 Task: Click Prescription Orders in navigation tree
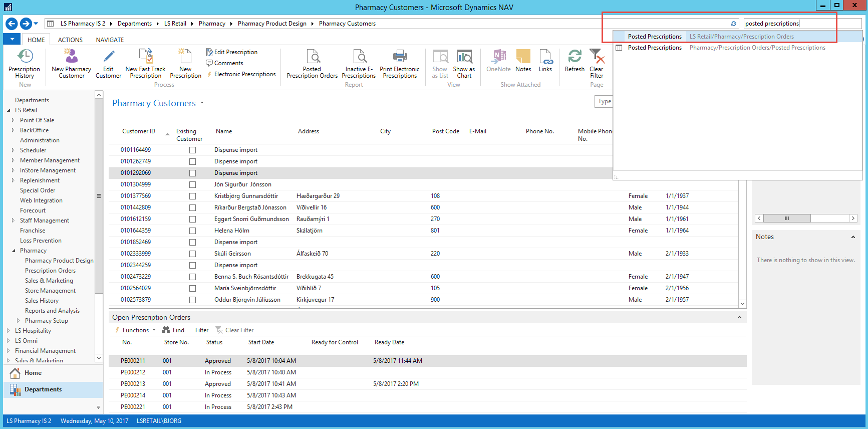click(x=50, y=271)
